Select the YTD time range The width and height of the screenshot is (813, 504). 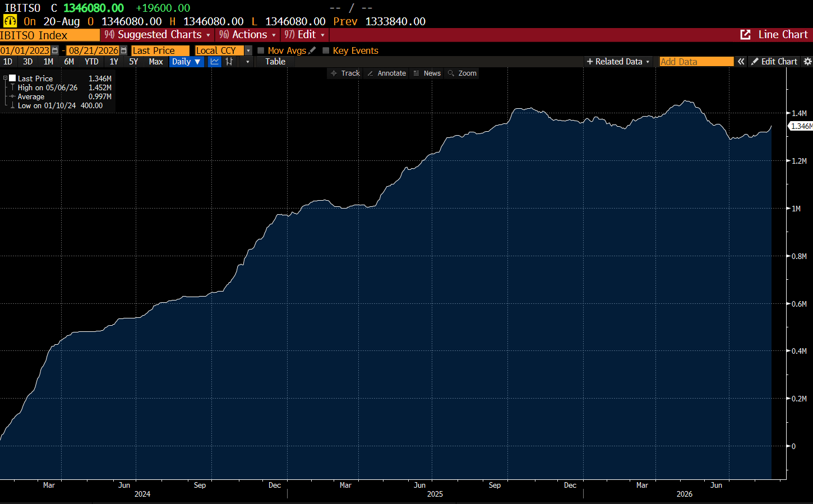pos(91,62)
